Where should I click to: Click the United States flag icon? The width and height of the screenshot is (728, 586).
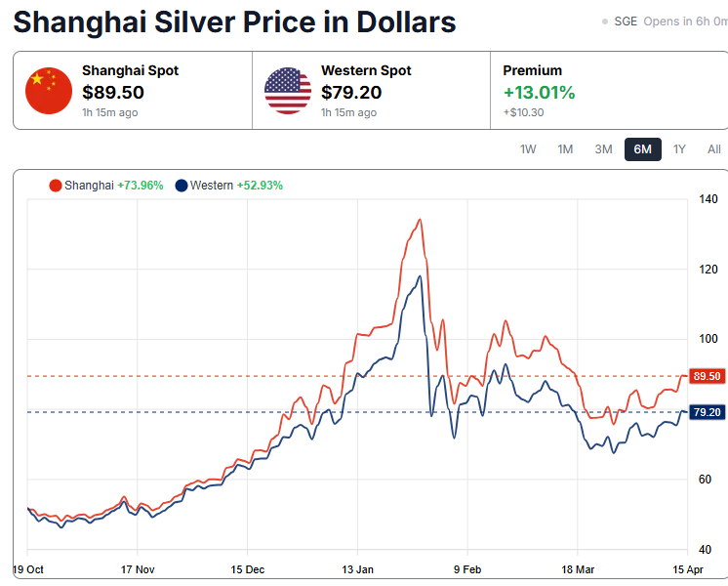pyautogui.click(x=288, y=93)
